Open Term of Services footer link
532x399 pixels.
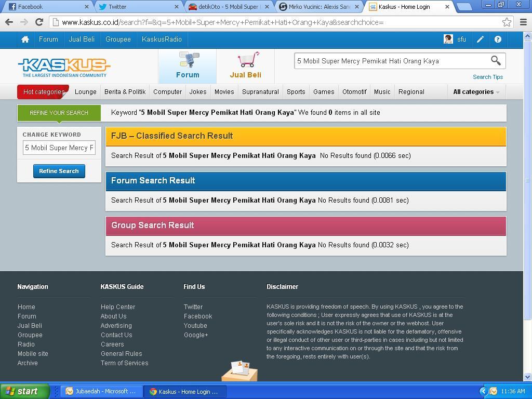click(124, 363)
